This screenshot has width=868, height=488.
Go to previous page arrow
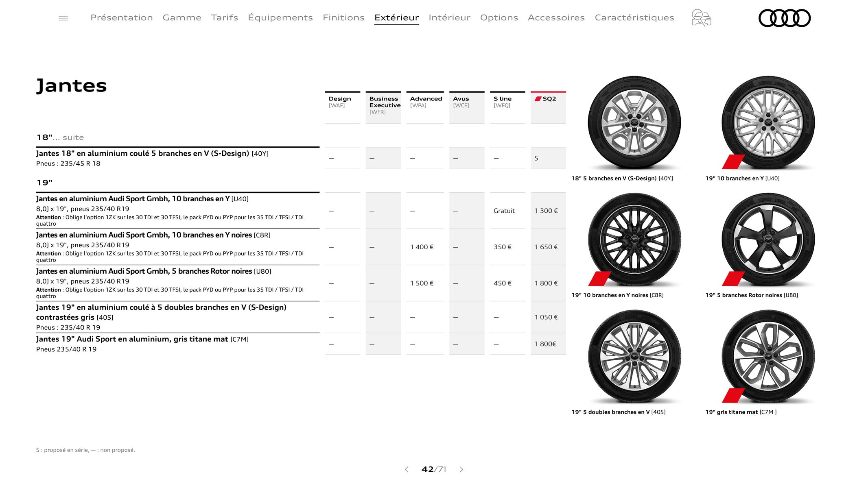[406, 469]
